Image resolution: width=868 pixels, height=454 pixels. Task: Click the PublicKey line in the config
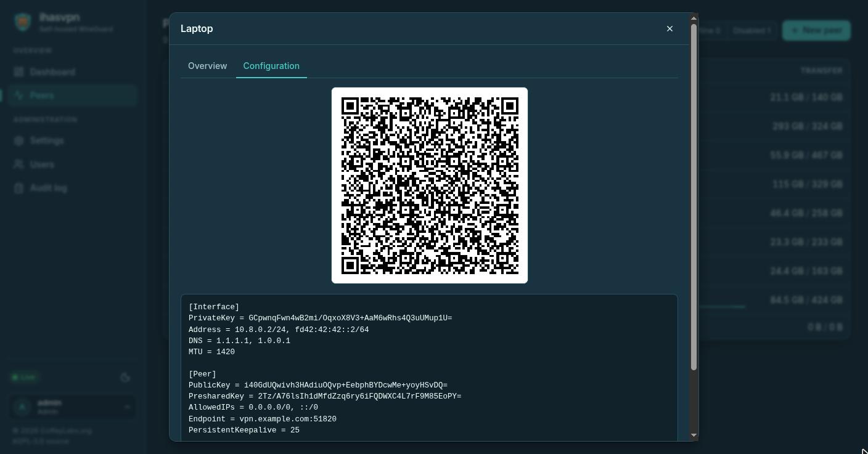click(318, 385)
